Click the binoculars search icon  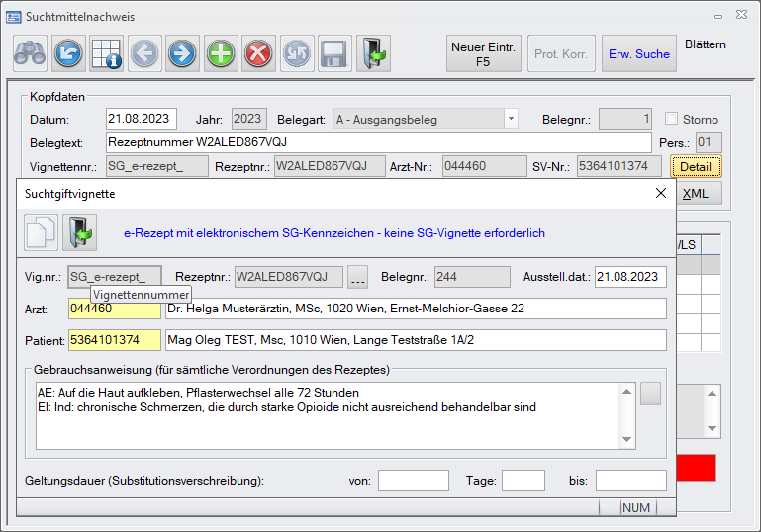(31, 53)
